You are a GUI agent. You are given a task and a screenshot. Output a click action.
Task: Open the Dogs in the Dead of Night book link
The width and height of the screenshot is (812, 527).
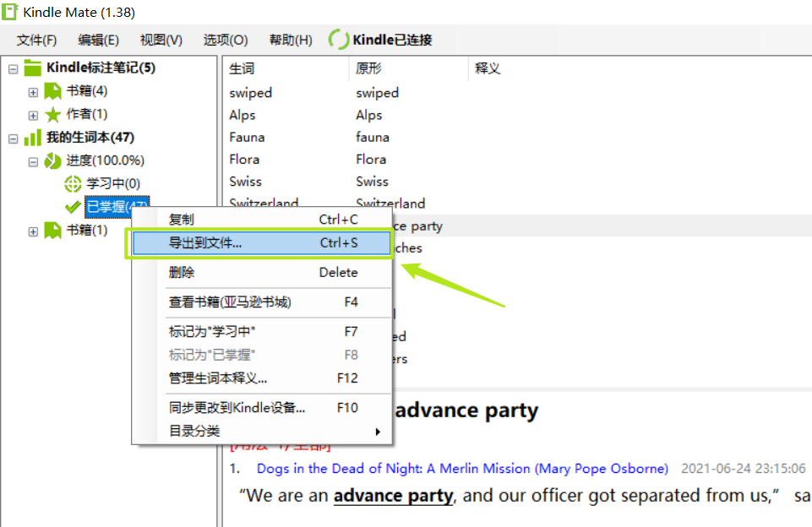pos(462,469)
